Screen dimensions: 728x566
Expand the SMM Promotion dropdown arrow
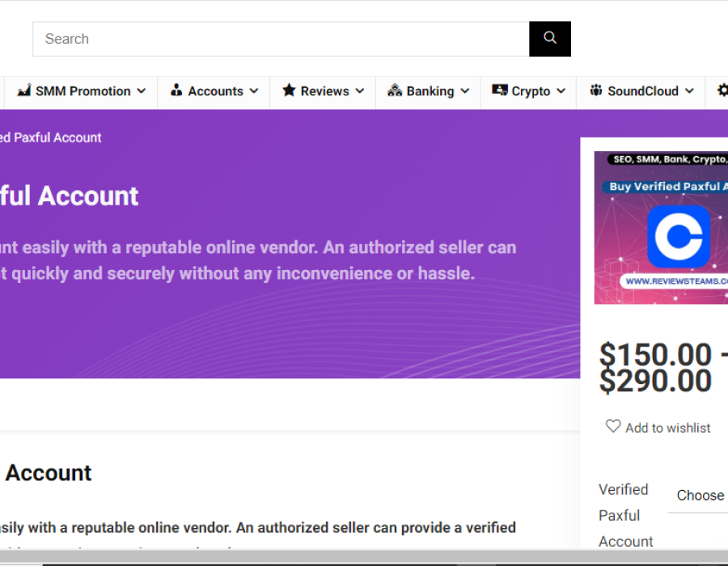[x=142, y=91]
